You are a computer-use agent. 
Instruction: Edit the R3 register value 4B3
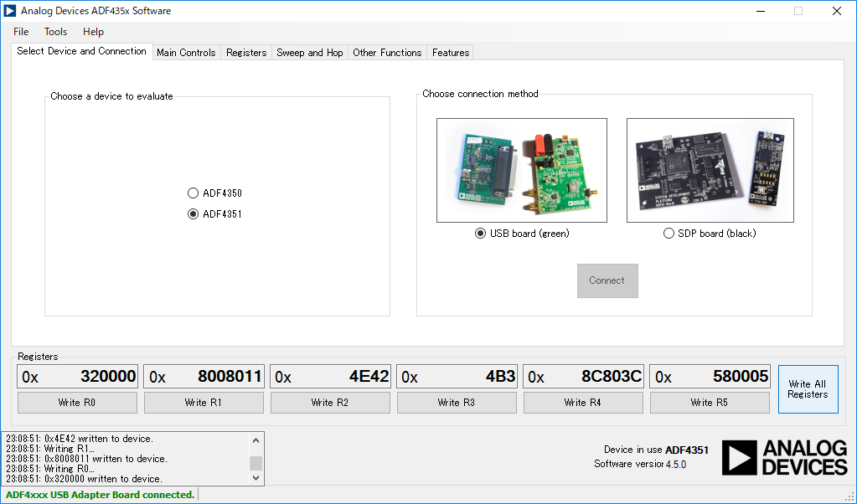[x=457, y=377]
